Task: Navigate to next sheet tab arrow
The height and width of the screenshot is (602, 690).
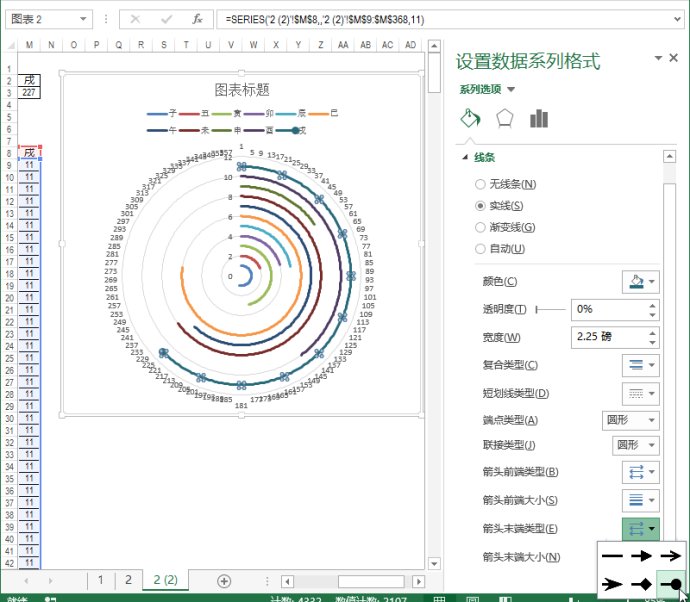Action: [51, 581]
